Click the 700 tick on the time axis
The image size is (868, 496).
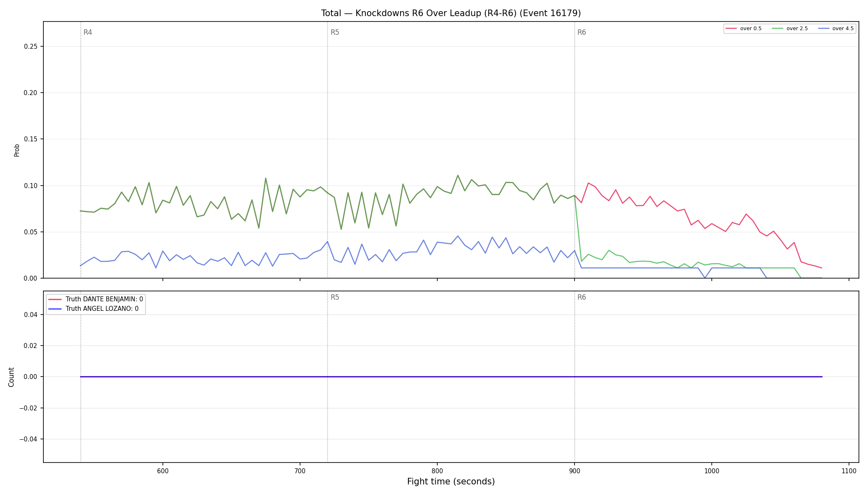[x=300, y=471]
